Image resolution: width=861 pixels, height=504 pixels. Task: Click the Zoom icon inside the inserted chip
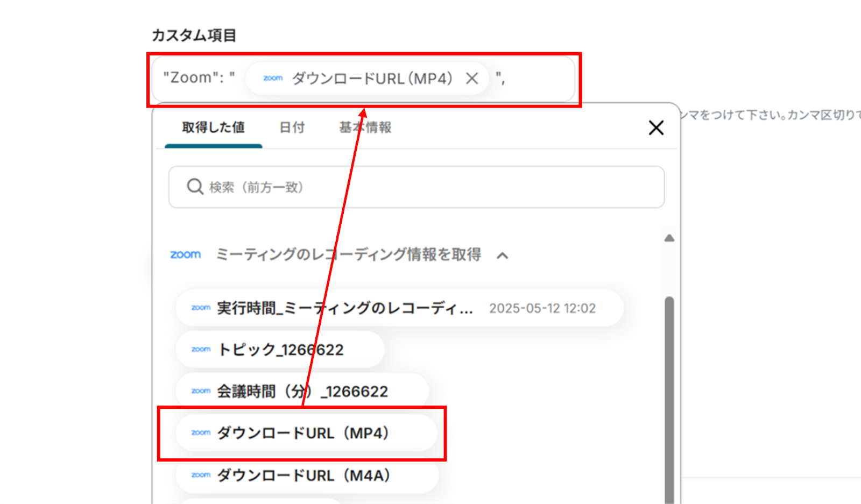[273, 78]
